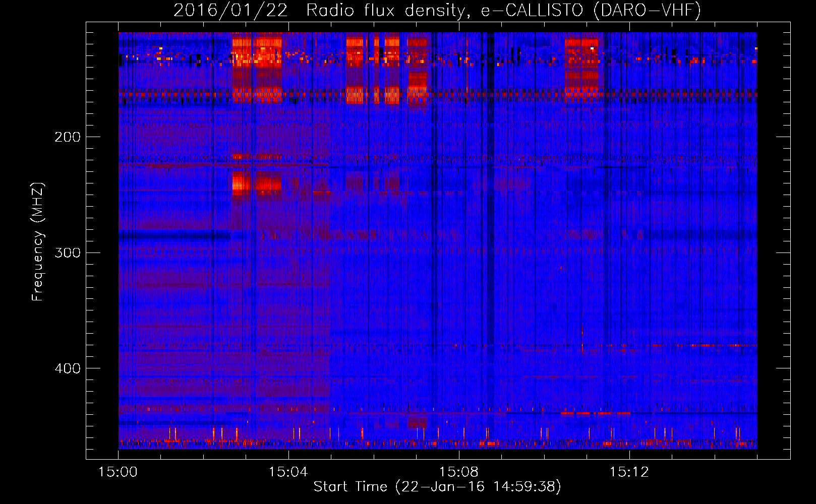816x504 pixels.
Task: Click the 15:12 time tick label
Action: tap(629, 472)
